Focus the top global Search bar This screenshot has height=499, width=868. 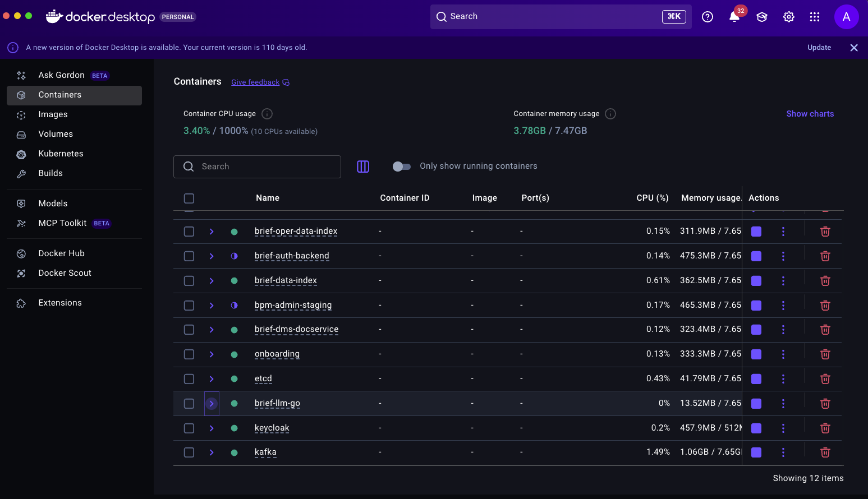point(561,17)
